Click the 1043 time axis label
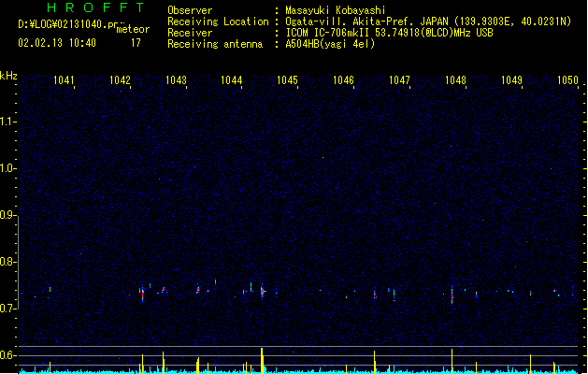 coord(176,80)
